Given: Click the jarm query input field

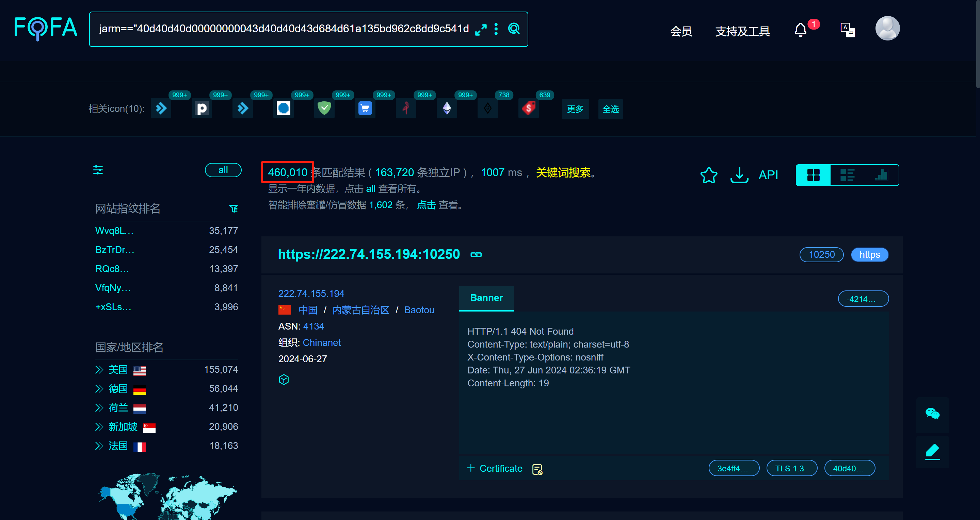Looking at the screenshot, I should [284, 29].
